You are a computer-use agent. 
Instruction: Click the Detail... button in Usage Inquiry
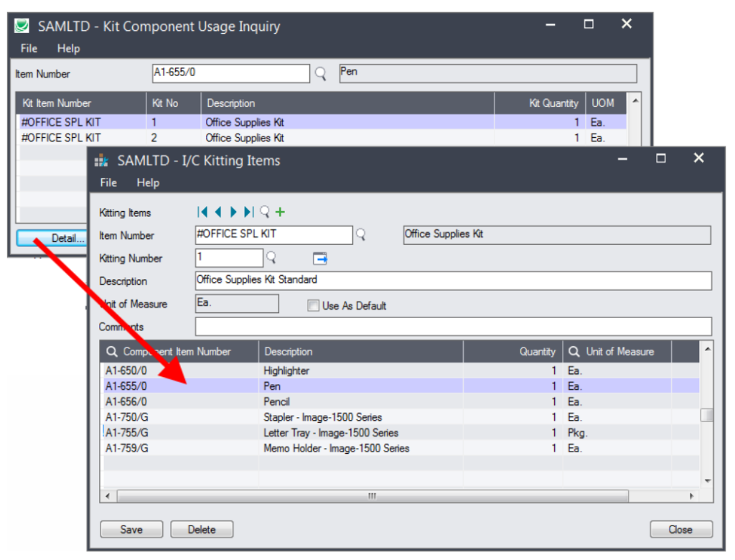point(52,238)
